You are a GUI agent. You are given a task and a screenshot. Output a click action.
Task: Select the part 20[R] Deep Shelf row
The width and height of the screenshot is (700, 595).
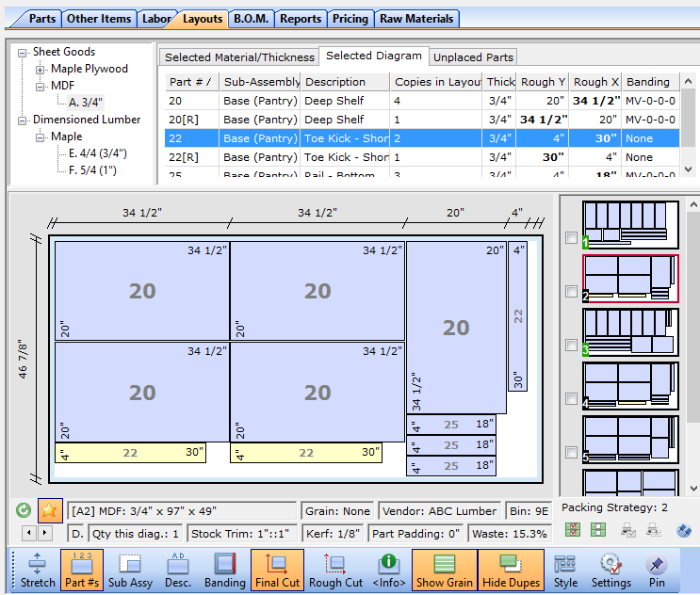coord(422,120)
